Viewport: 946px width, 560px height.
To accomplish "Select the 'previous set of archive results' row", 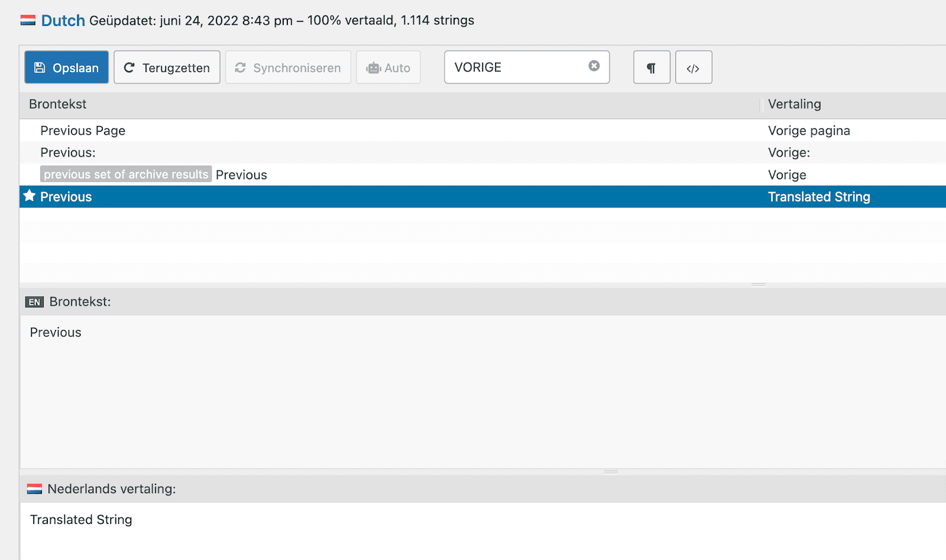I will coord(482,174).
